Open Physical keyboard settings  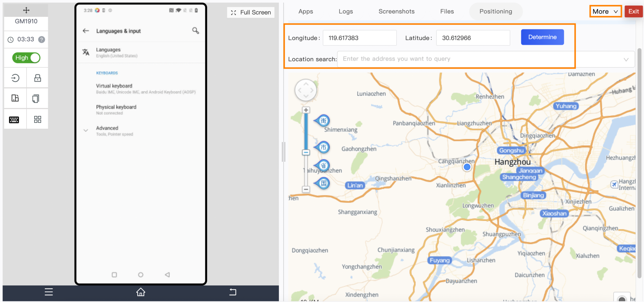[x=141, y=110]
